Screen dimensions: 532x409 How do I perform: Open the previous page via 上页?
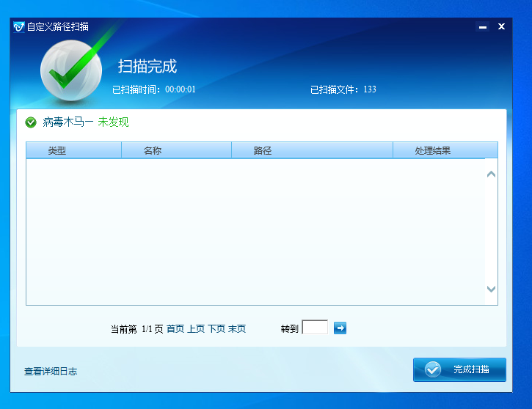196,329
